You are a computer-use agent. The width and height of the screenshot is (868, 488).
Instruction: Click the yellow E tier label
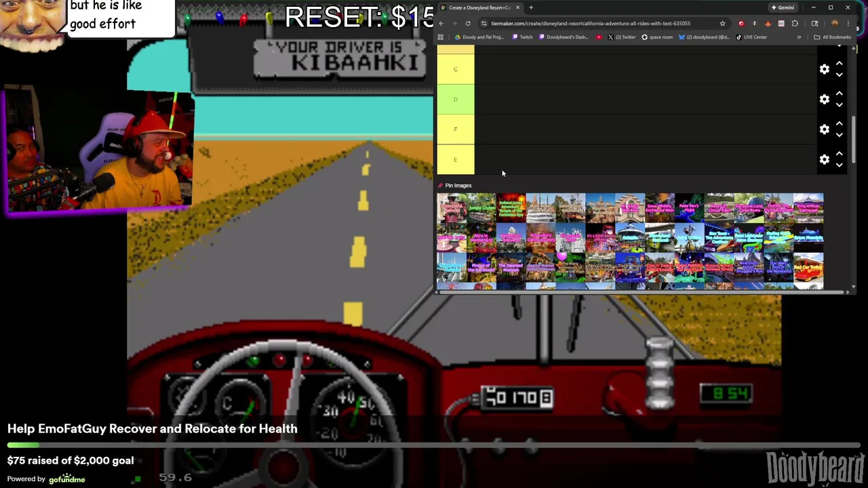pyautogui.click(x=456, y=159)
